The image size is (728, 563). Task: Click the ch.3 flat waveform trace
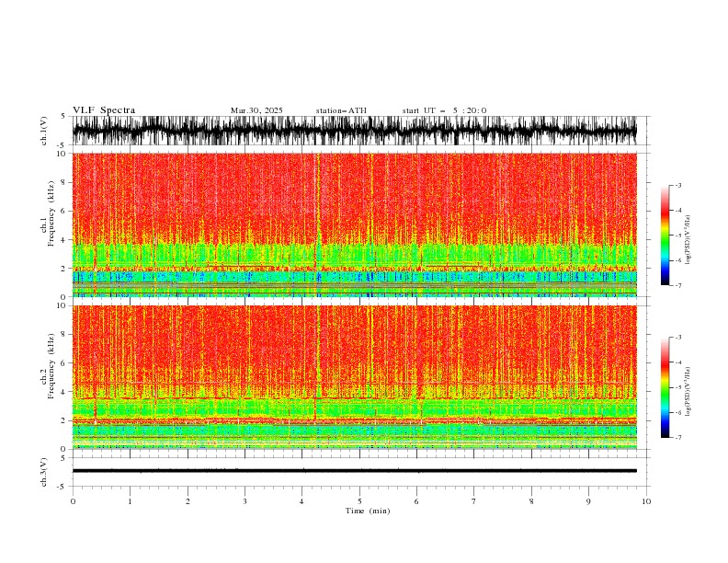coord(354,471)
